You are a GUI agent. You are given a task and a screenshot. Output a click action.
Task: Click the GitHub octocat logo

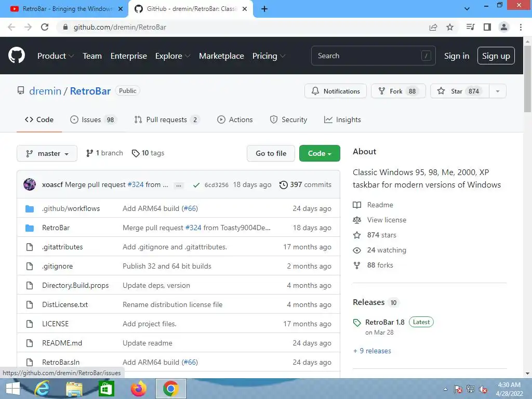[17, 56]
